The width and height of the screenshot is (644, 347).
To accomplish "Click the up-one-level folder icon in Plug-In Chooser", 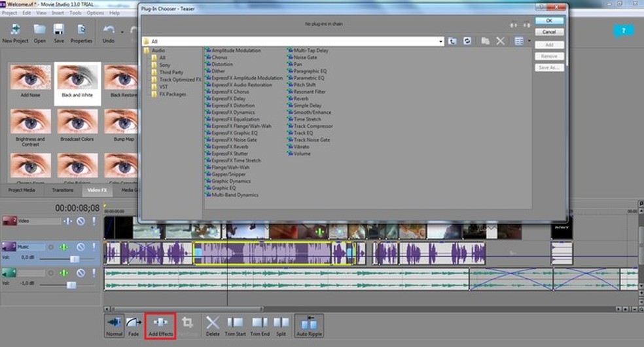I will click(x=452, y=41).
